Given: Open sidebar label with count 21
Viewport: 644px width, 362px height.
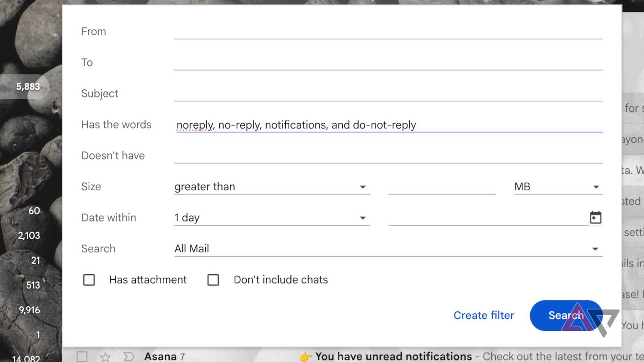Looking at the screenshot, I should pos(35,260).
